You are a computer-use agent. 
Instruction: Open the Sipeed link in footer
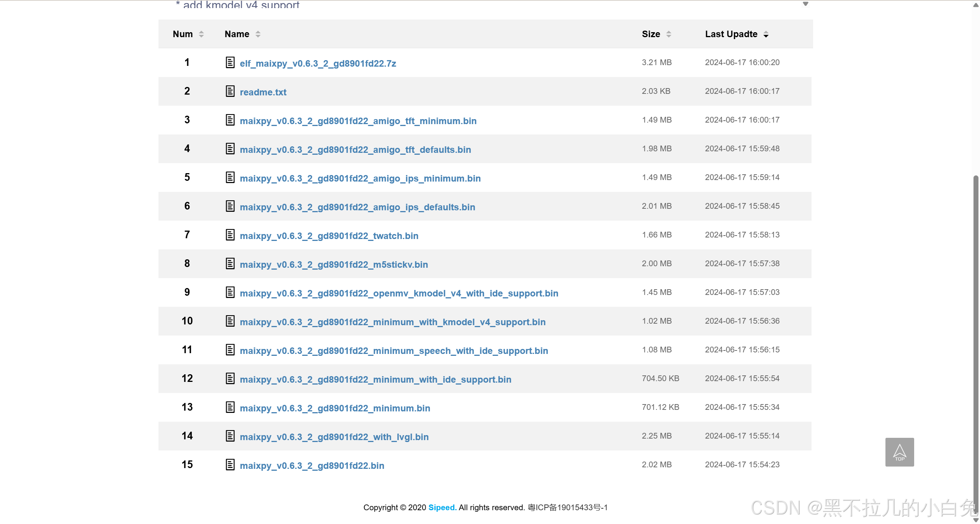point(441,508)
